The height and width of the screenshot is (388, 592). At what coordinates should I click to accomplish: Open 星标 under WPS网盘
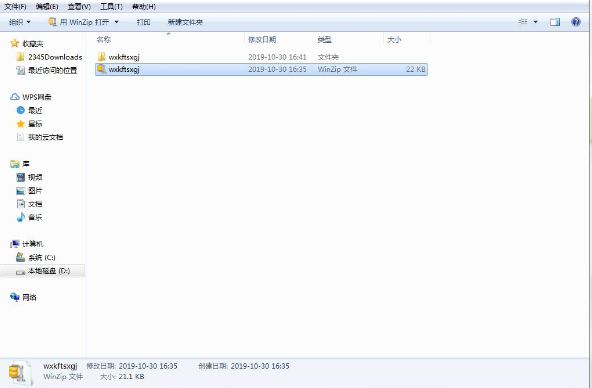point(35,123)
